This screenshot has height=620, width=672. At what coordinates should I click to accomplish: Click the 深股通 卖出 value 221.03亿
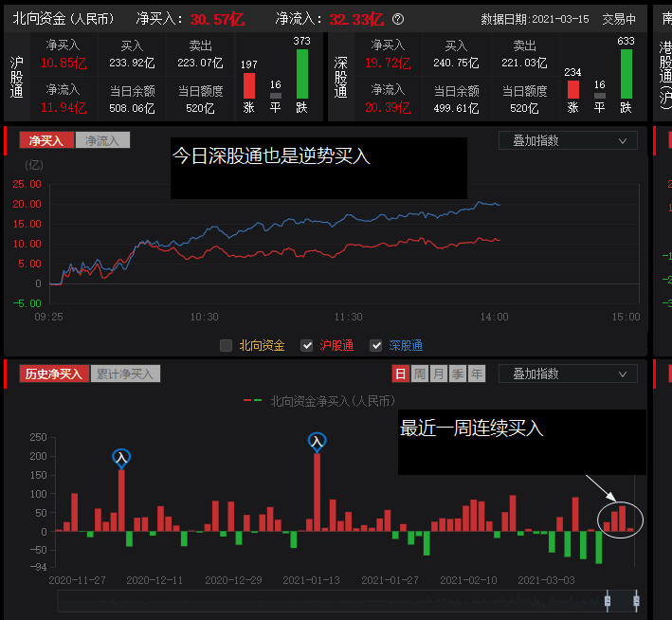pos(524,63)
